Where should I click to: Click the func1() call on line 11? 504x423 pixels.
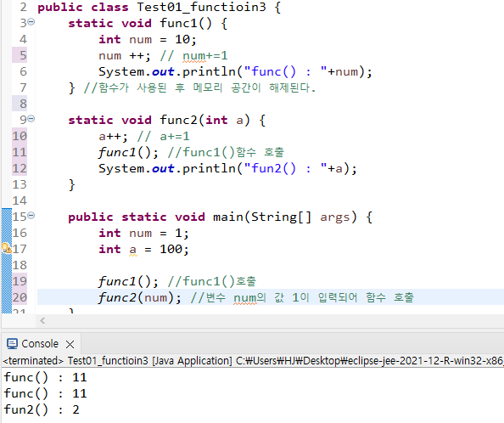[128, 153]
